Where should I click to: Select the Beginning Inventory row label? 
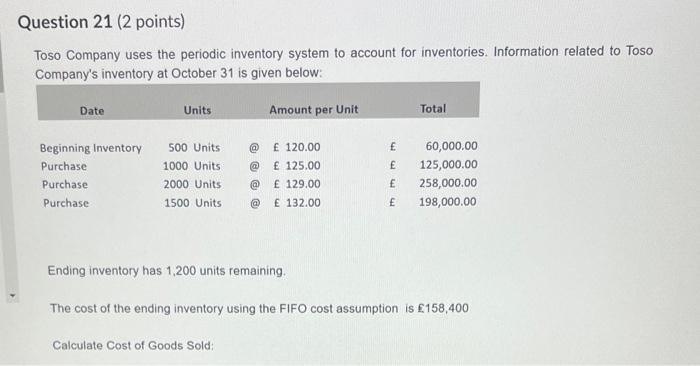tap(91, 148)
